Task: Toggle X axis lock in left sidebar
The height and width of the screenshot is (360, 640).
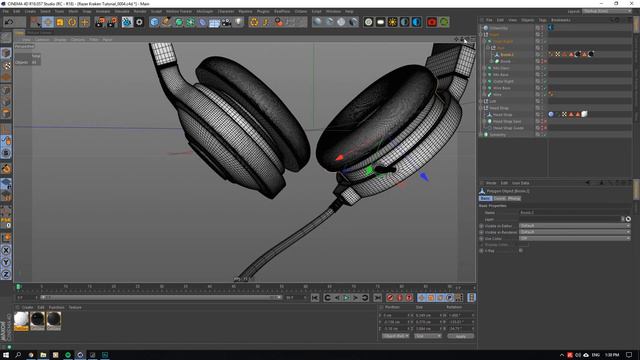Action: click(6, 250)
